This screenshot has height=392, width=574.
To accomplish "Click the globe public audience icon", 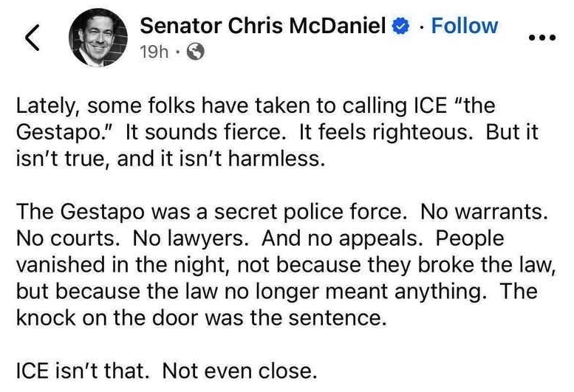I will [197, 52].
